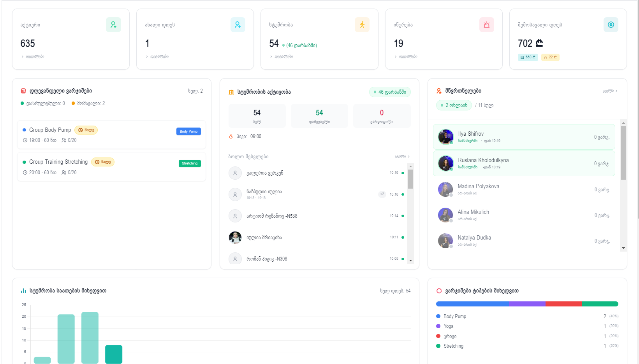Click the green member icon in აქტიური card
The image size is (639, 364).
click(x=113, y=25)
